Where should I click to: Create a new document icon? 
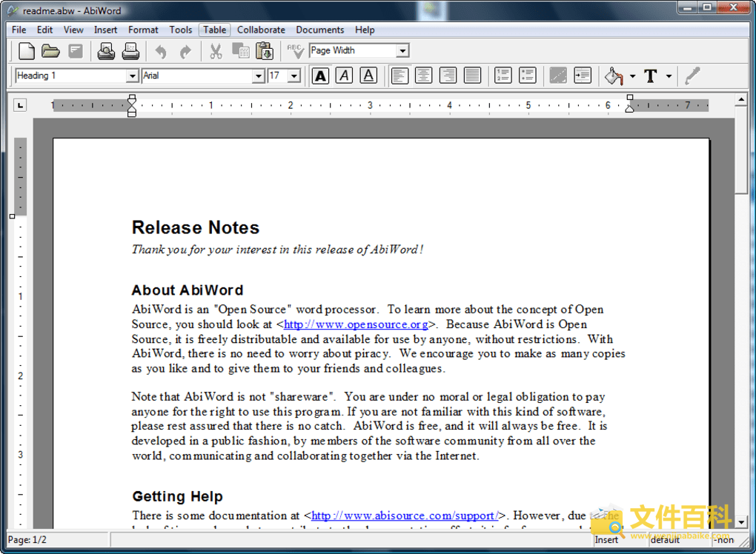click(x=27, y=51)
